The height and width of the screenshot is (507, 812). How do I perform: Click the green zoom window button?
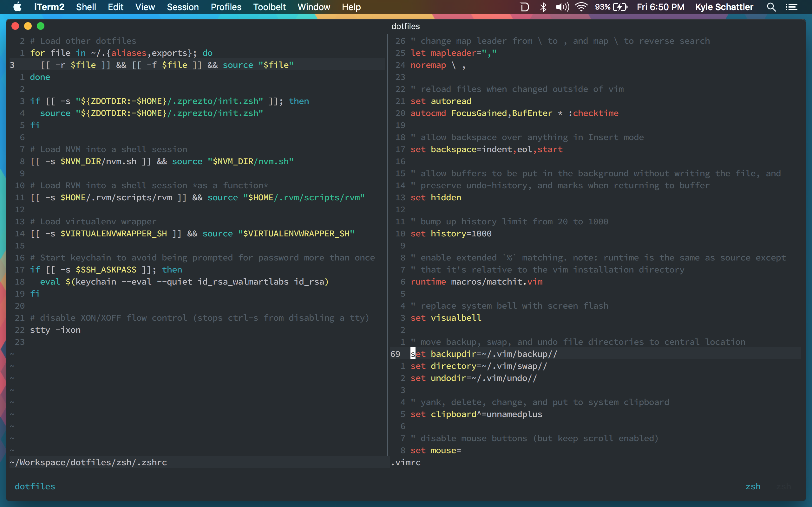coord(41,26)
